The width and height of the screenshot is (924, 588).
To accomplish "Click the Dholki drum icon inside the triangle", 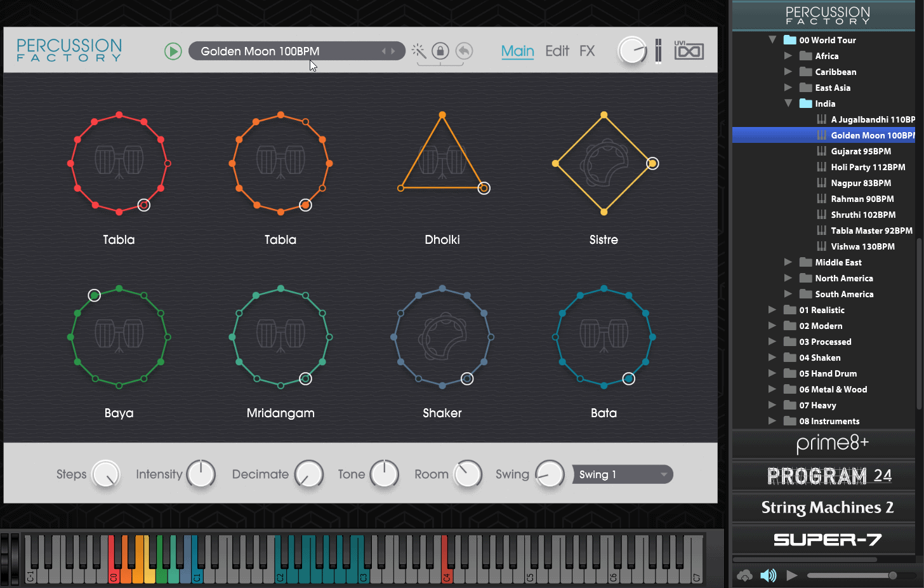I will pyautogui.click(x=442, y=160).
